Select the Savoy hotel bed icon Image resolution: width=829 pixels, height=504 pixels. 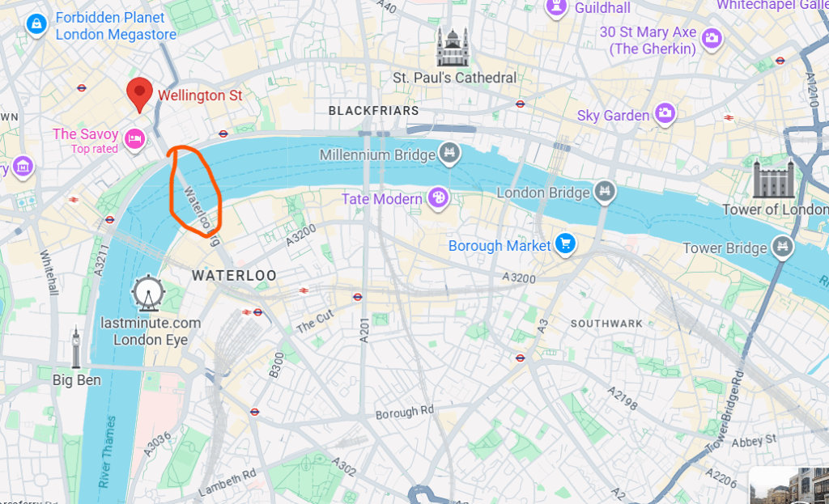(135, 139)
